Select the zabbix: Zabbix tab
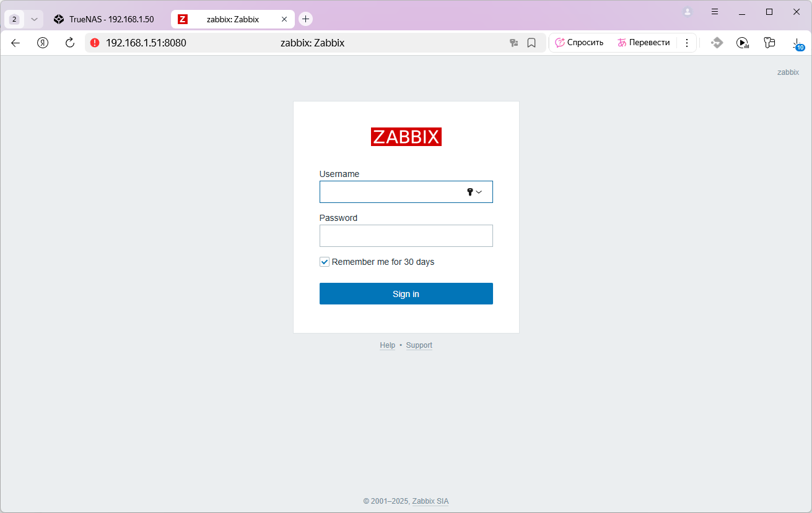 233,19
